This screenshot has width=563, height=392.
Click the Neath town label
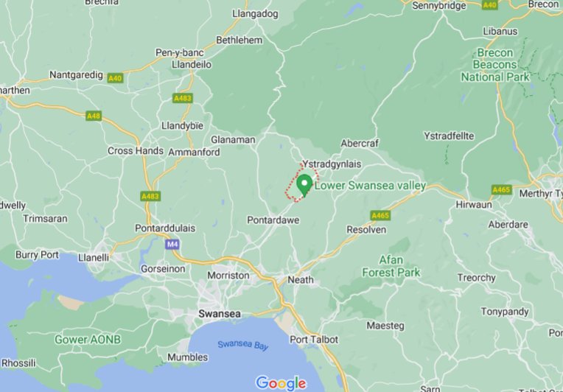point(301,280)
